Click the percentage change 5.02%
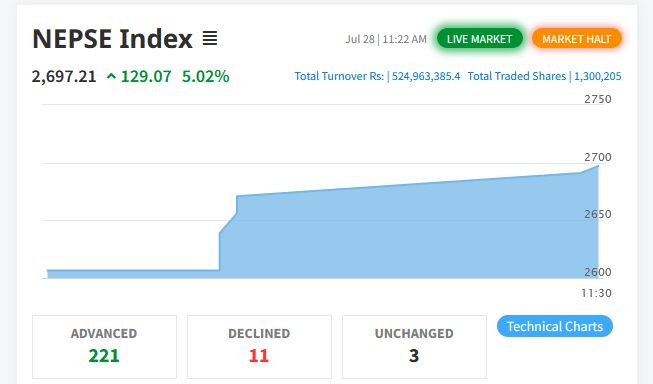This screenshot has height=384, width=653. coord(206,77)
